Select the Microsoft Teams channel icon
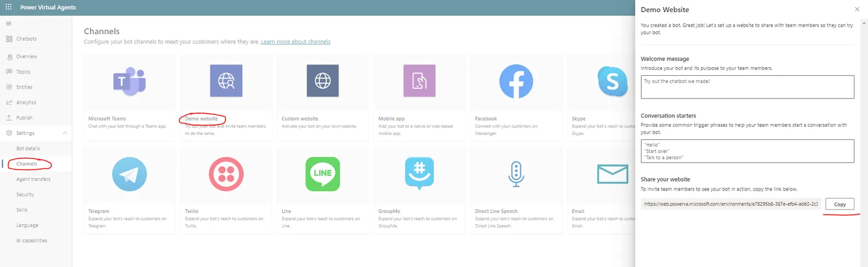 (x=129, y=81)
